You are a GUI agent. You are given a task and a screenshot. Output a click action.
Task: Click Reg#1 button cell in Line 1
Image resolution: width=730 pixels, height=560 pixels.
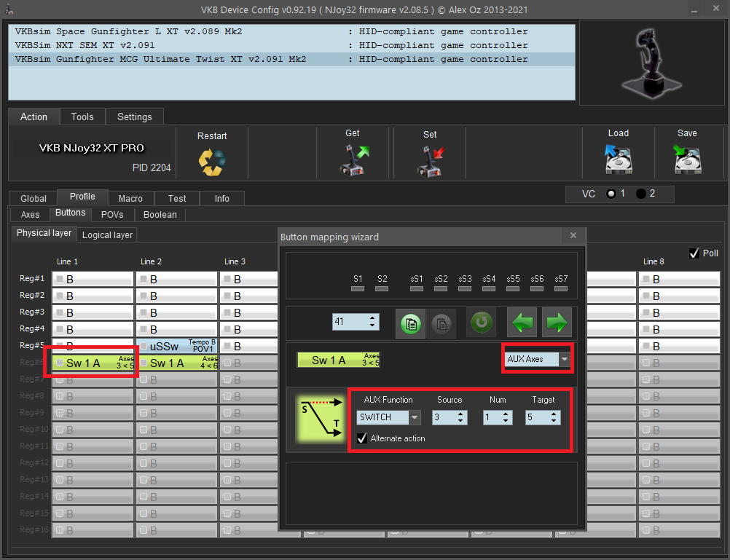click(93, 279)
